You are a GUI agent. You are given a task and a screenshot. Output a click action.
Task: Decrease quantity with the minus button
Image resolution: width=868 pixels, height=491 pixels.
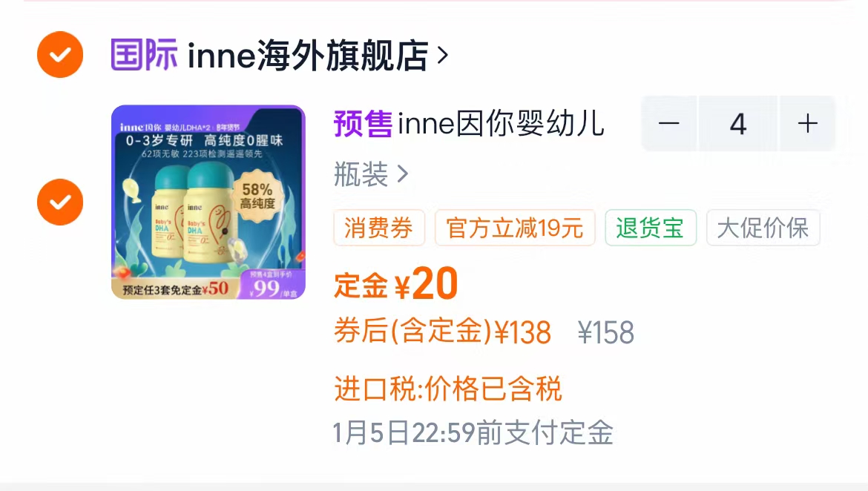668,123
